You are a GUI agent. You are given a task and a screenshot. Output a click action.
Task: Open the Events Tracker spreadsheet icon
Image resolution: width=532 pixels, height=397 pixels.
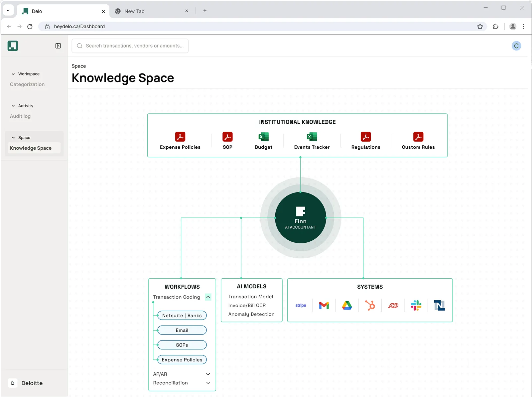coord(311,137)
